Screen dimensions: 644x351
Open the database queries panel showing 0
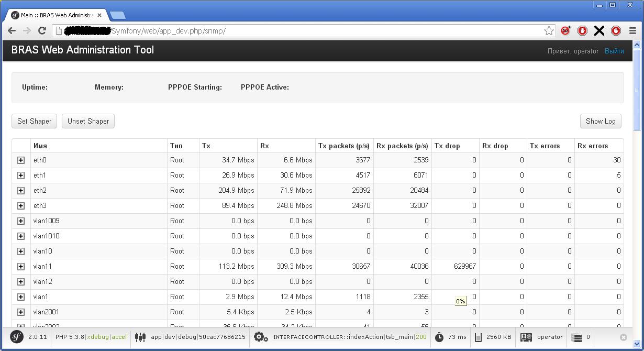[581, 337]
